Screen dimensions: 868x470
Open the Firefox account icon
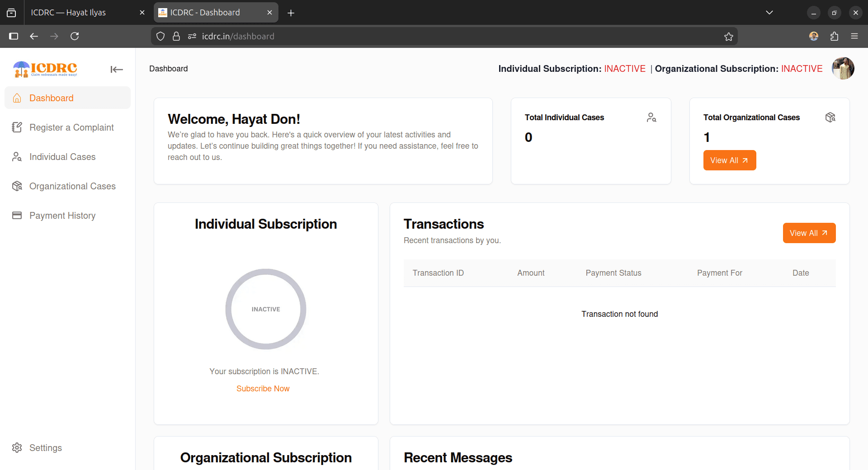pos(814,36)
